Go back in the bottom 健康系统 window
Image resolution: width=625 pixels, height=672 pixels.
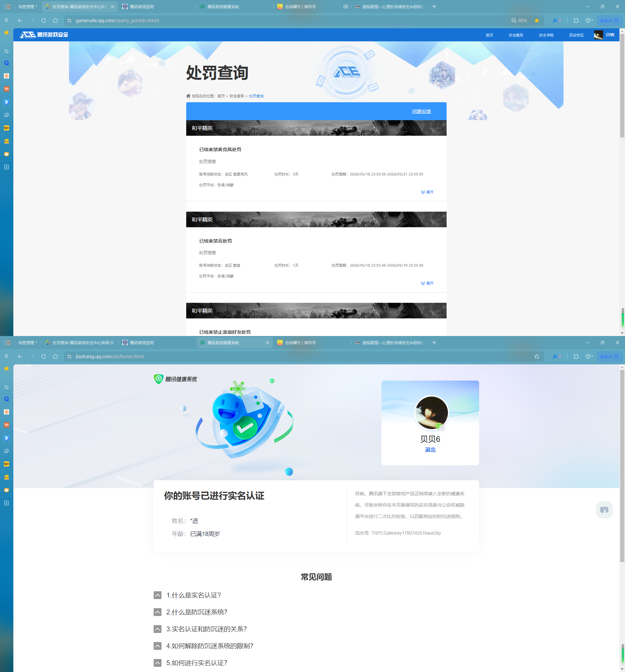pos(20,357)
